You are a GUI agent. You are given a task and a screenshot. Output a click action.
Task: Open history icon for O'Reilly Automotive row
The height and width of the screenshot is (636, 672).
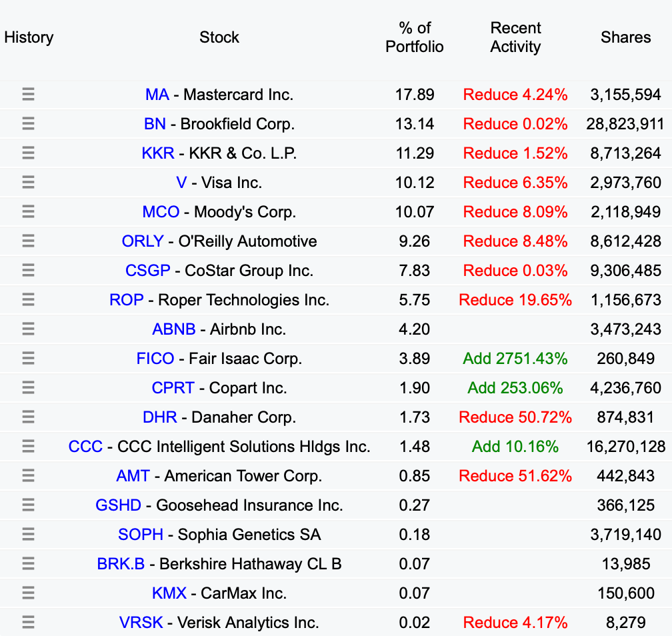point(28,241)
